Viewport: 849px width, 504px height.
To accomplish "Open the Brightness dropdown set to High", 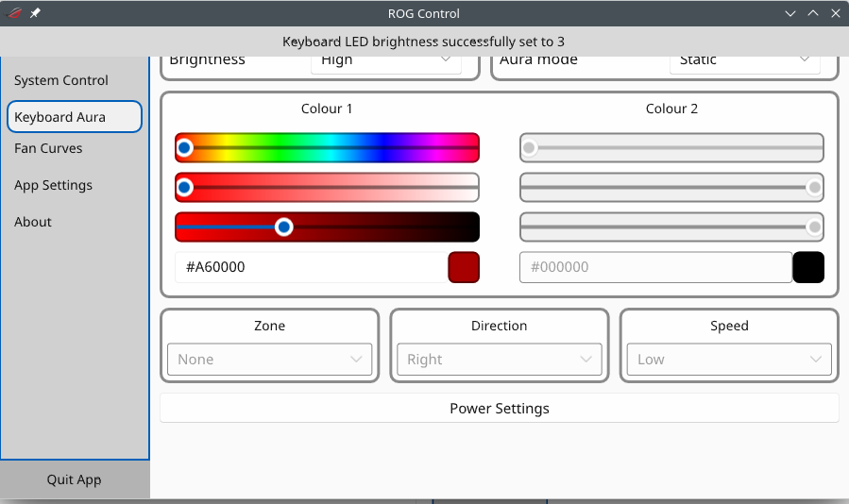I will pyautogui.click(x=385, y=61).
